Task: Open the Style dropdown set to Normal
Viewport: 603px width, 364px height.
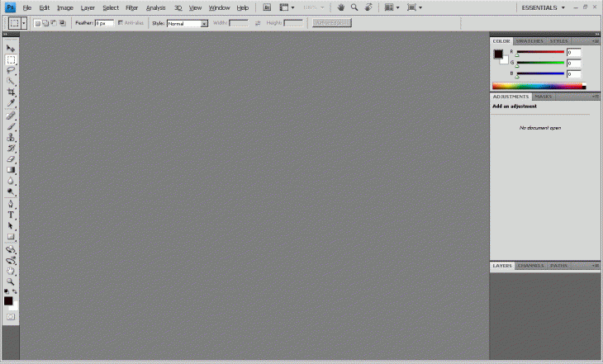Action: pos(187,23)
